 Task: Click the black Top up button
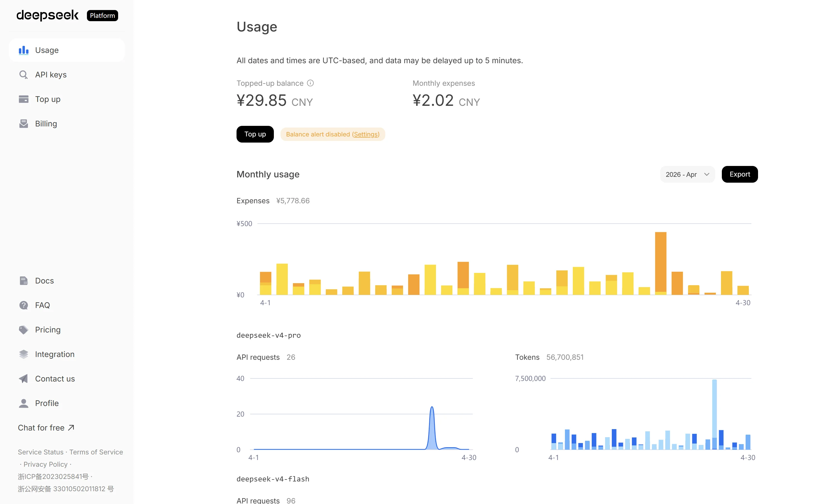[x=255, y=134]
